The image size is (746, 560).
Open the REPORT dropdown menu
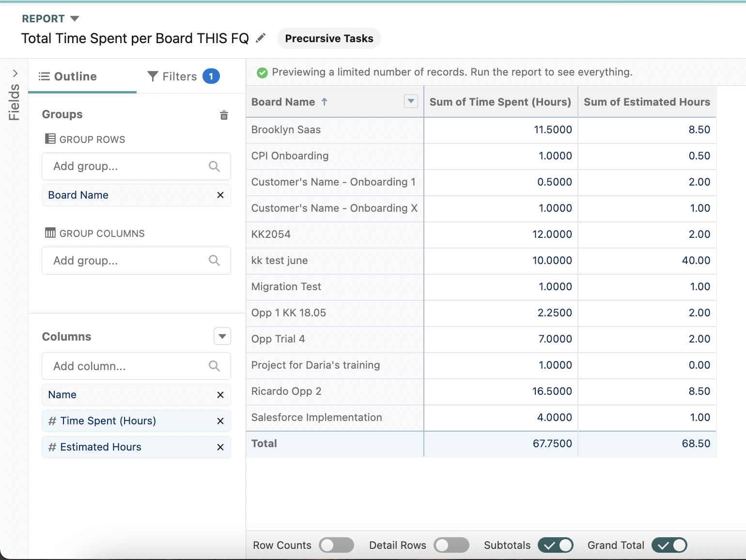75,18
